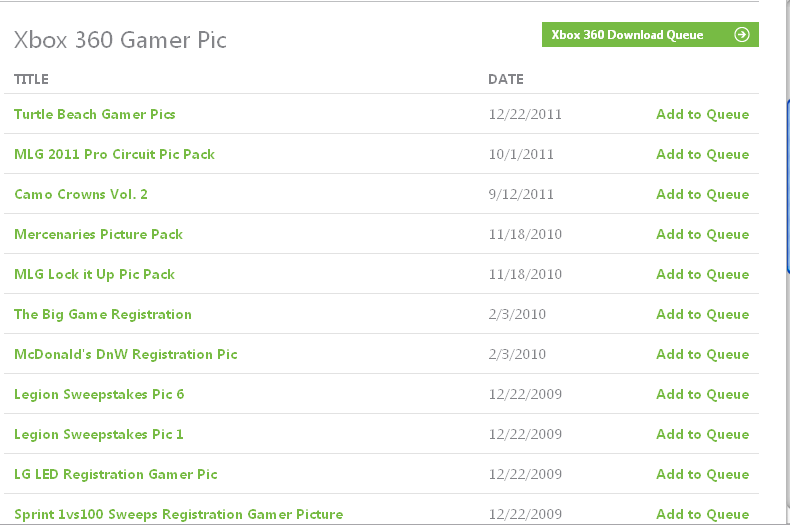Open LG LED Registration Gamer Pic

point(116,474)
